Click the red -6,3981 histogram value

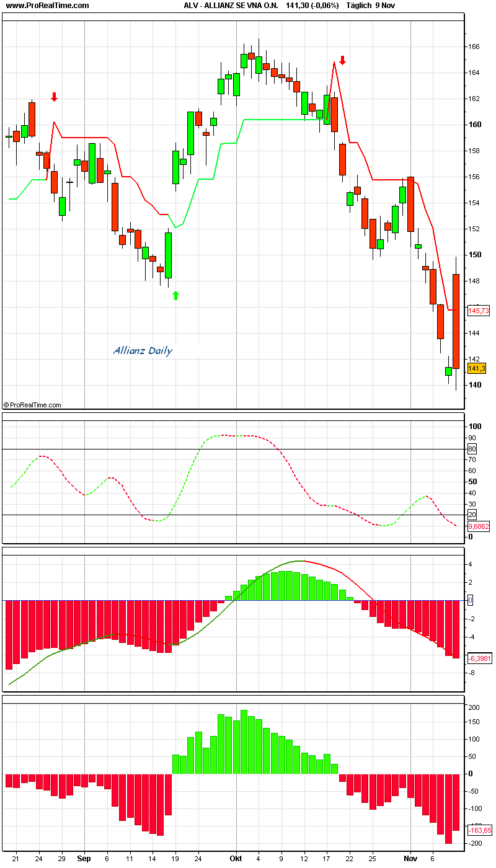click(x=479, y=658)
